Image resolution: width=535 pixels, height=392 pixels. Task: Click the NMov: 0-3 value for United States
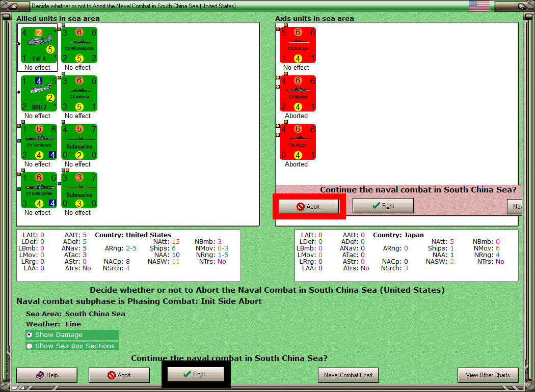click(x=223, y=248)
